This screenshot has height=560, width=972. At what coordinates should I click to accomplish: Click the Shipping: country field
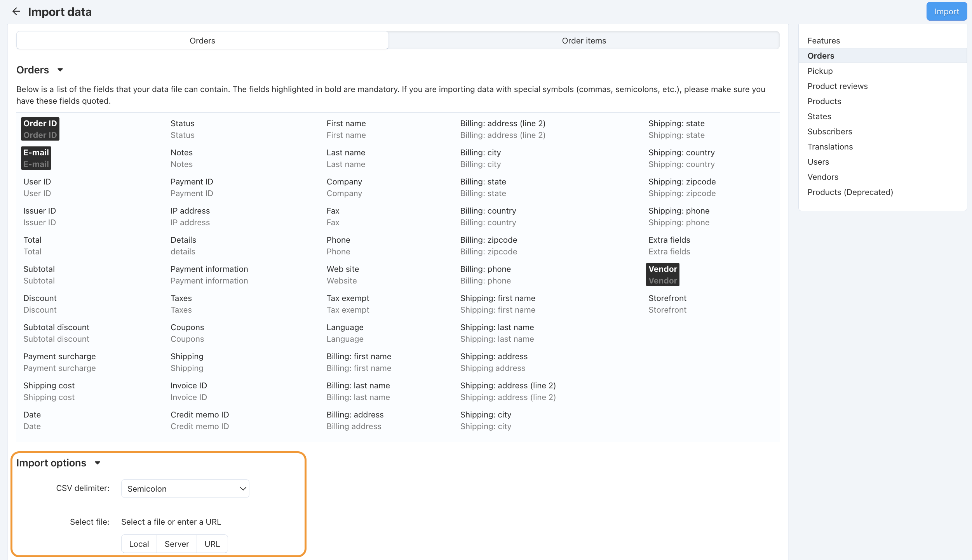tap(681, 158)
